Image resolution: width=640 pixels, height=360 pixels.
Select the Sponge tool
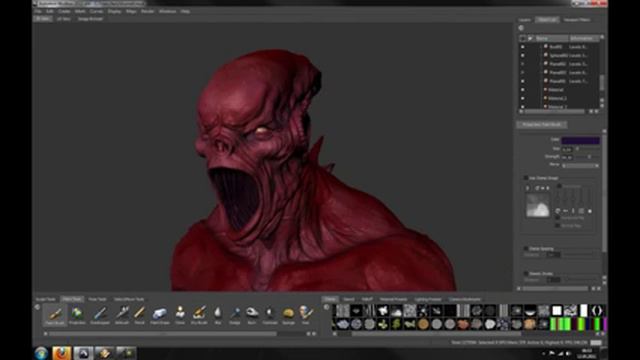coord(288,315)
